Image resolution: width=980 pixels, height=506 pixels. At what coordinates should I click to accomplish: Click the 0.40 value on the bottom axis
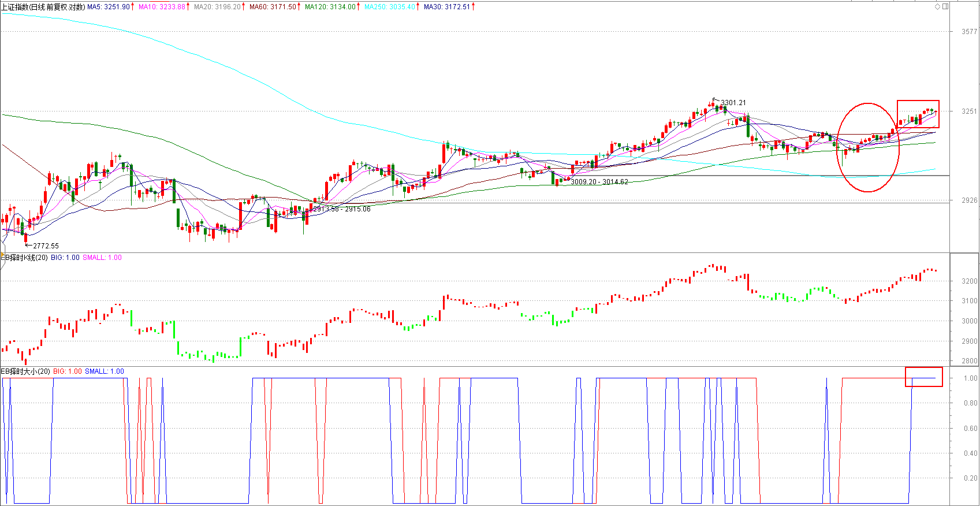point(970,453)
